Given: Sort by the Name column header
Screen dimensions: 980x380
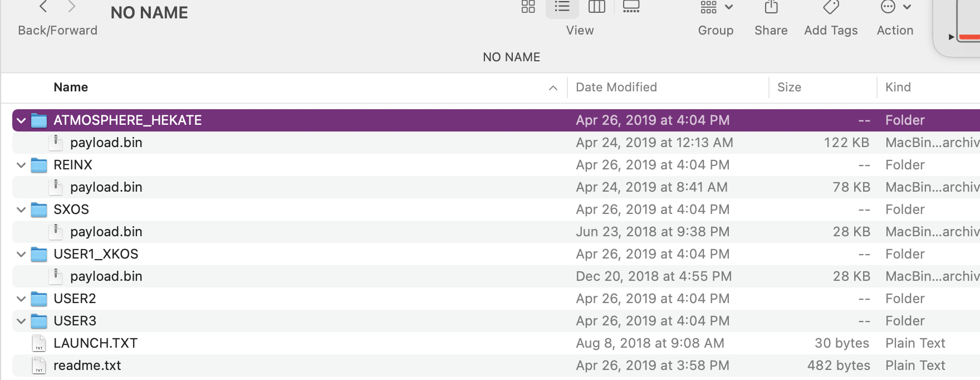Looking at the screenshot, I should (x=71, y=87).
